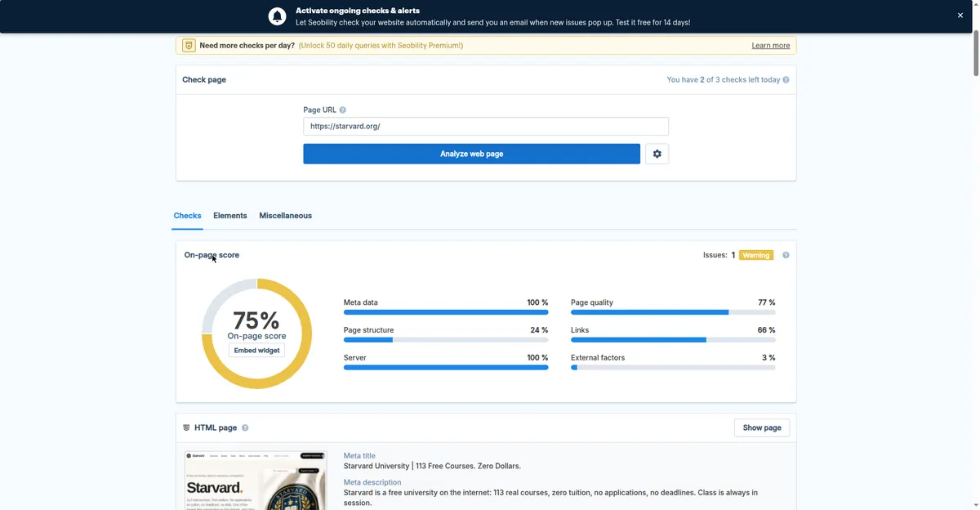
Task: Switch to the Checks tab
Action: click(x=187, y=216)
